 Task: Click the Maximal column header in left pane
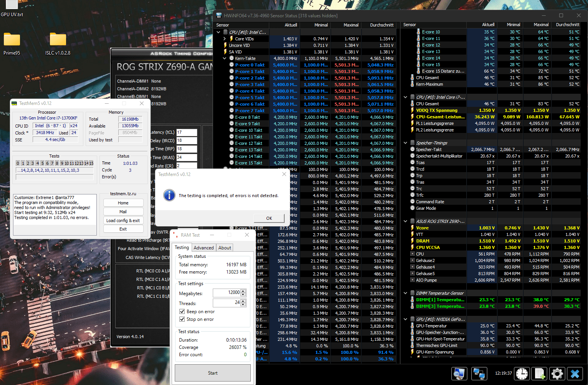(346, 25)
